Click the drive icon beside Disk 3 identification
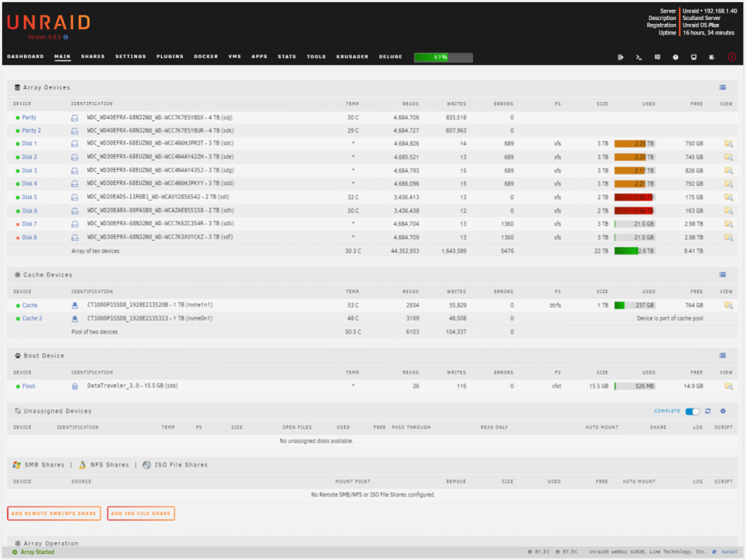746x560 pixels. 75,171
